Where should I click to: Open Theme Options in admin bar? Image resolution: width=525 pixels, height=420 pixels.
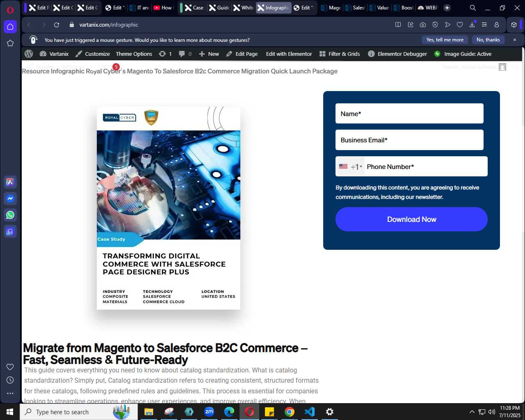click(x=134, y=54)
